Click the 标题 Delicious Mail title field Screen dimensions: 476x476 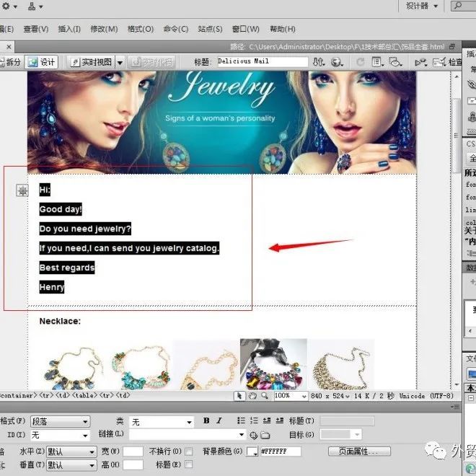pyautogui.click(x=263, y=61)
